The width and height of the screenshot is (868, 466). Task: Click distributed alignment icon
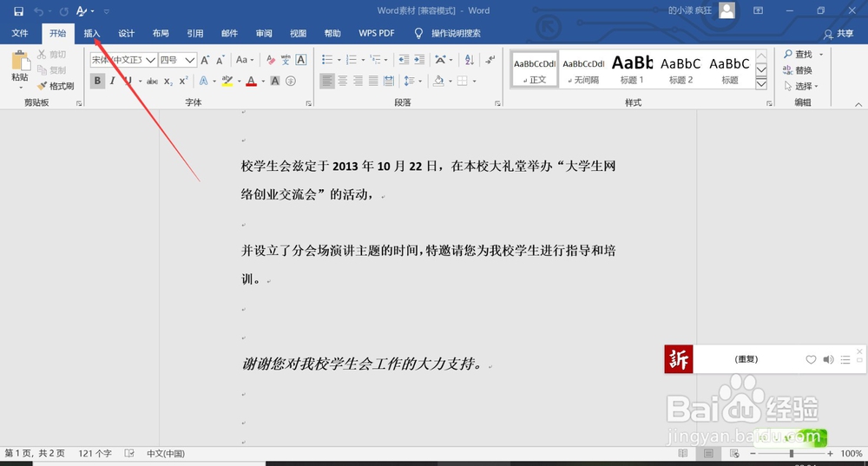[x=389, y=82]
